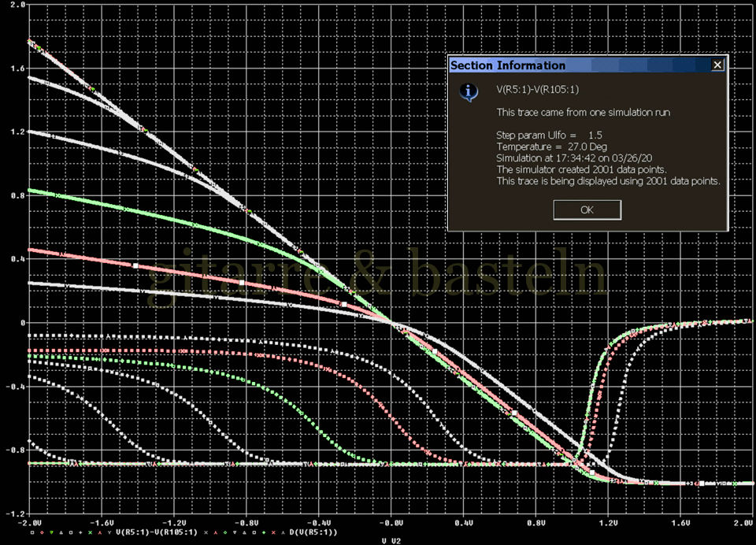Screen dimensions: 756x545
Task: Click 'This trace is being displayed using 2001 data points.'
Action: coord(609,181)
